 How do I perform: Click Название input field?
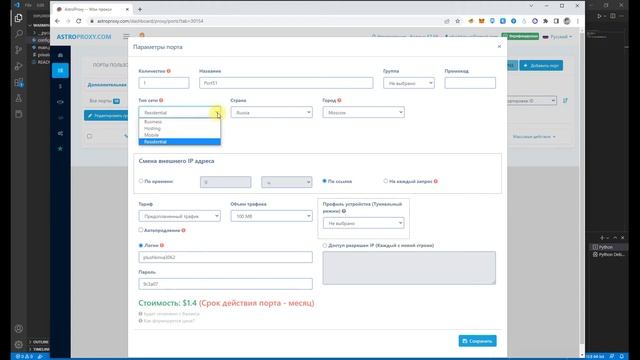286,83
